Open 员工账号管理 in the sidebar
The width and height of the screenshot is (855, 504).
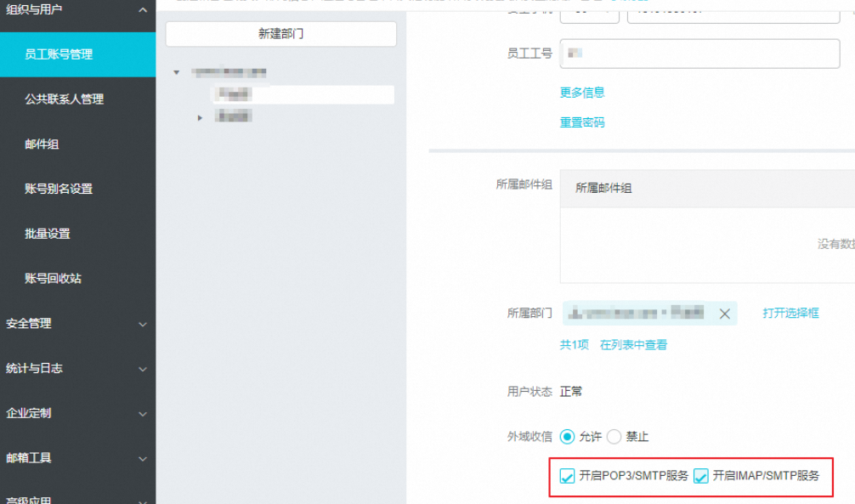point(59,54)
